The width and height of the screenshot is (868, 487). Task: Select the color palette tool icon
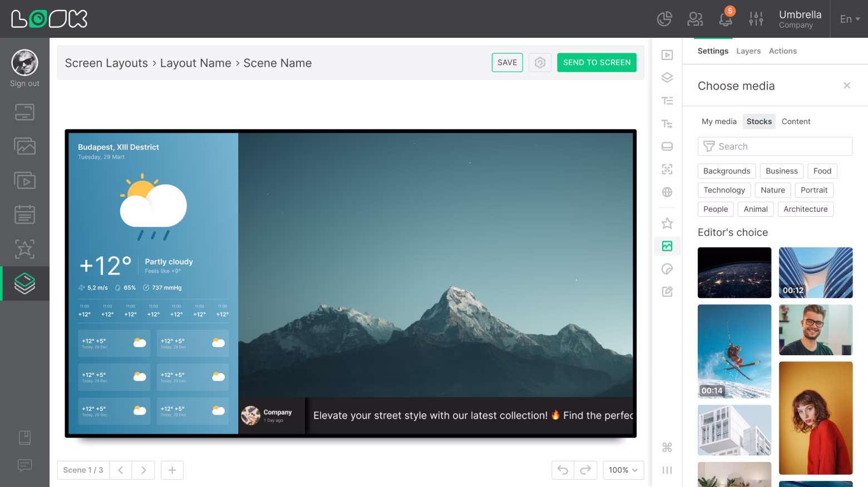point(667,269)
